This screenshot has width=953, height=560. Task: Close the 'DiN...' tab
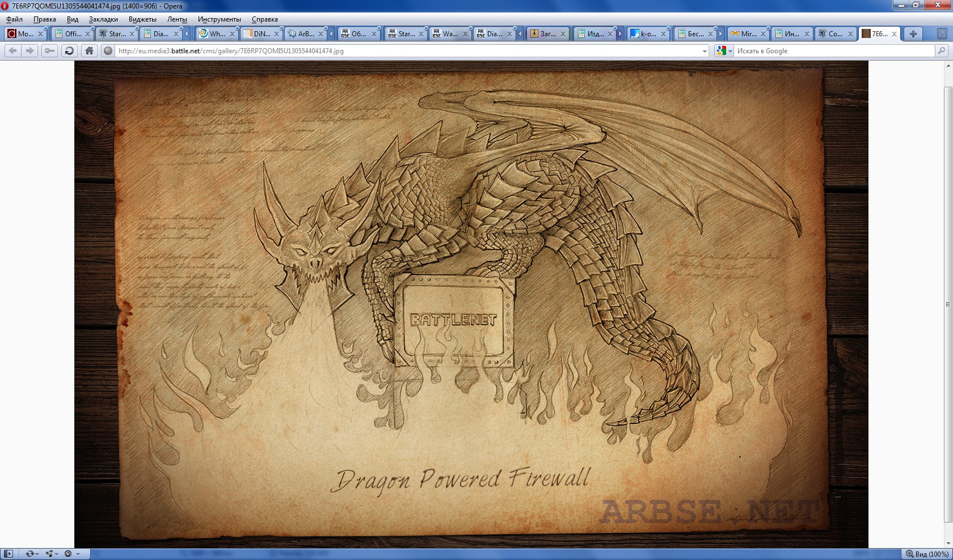[276, 34]
